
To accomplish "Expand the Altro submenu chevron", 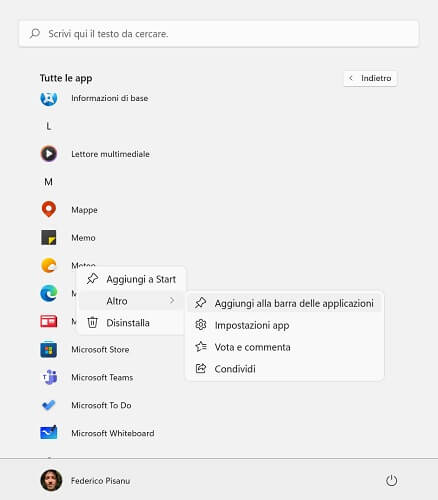I will coord(172,301).
